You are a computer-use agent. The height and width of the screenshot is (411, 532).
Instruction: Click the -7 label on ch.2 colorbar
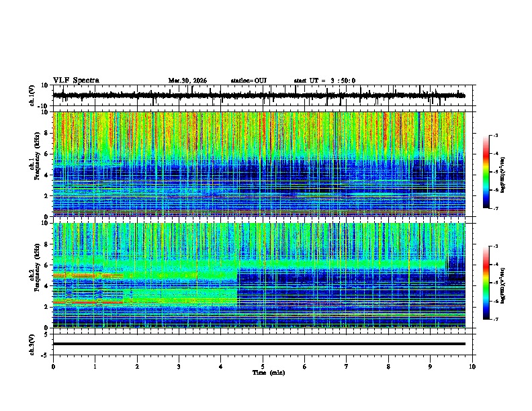[x=496, y=320]
